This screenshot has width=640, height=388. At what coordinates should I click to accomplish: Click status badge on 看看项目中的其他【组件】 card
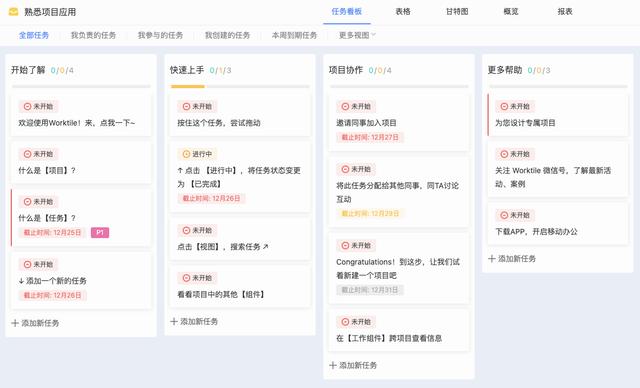(197, 278)
